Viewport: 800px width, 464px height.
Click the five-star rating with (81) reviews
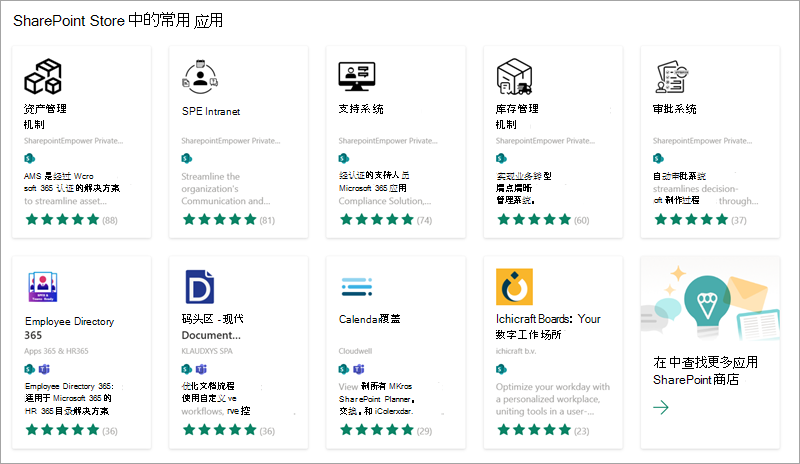click(228, 220)
